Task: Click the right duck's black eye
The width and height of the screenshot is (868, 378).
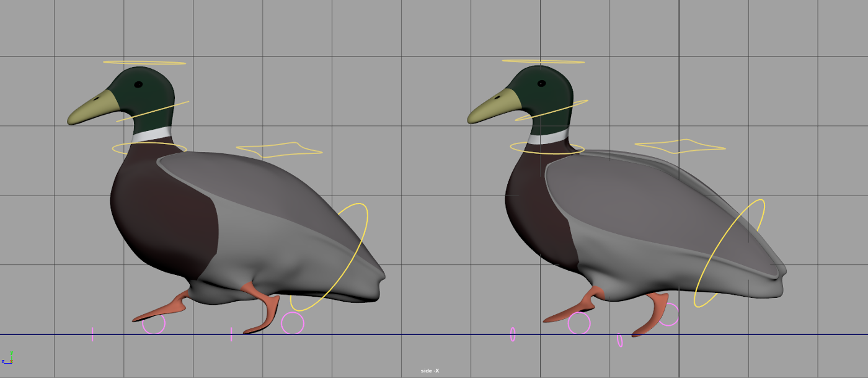Action: pyautogui.click(x=541, y=83)
